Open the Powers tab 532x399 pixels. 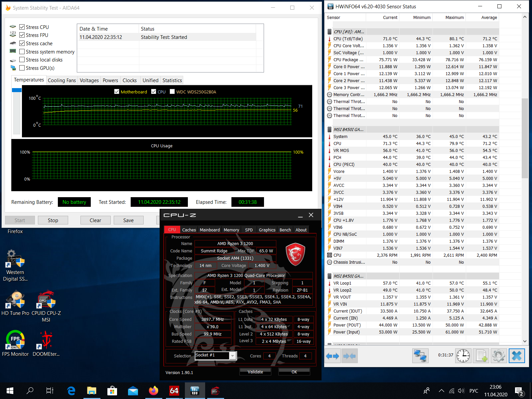point(110,80)
